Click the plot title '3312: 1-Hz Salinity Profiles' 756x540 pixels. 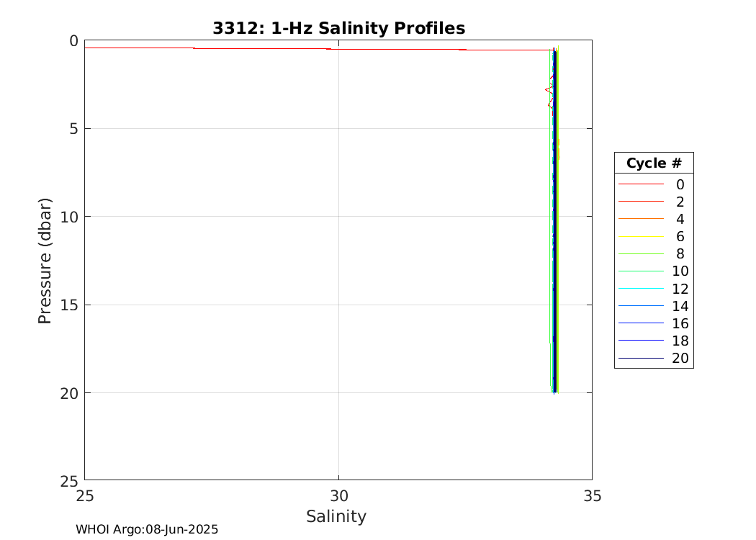point(338,28)
